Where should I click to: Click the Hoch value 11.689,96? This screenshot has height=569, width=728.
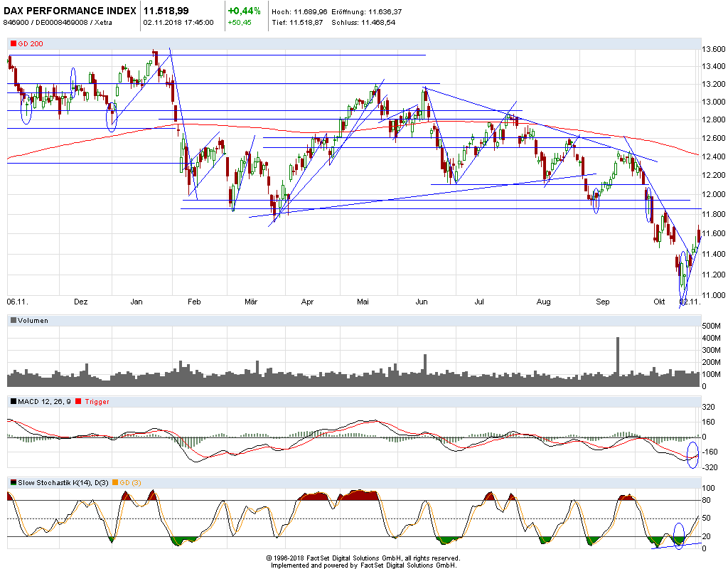click(x=311, y=11)
